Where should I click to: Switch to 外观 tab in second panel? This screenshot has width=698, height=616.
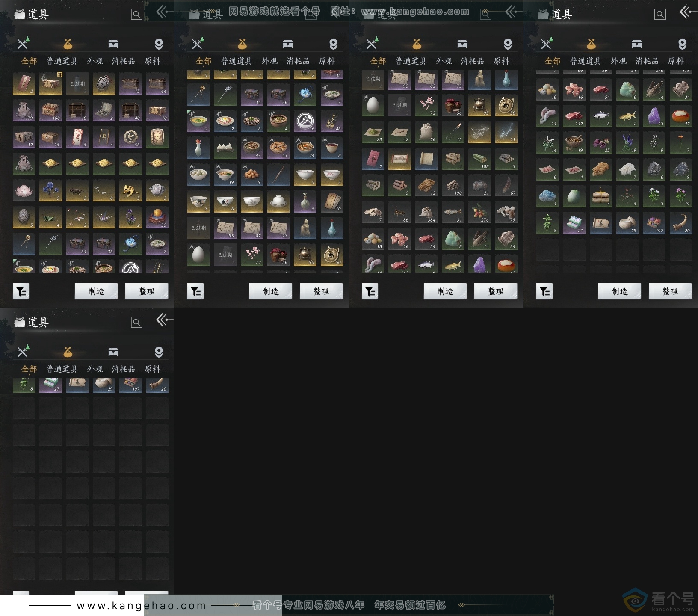pyautogui.click(x=269, y=61)
